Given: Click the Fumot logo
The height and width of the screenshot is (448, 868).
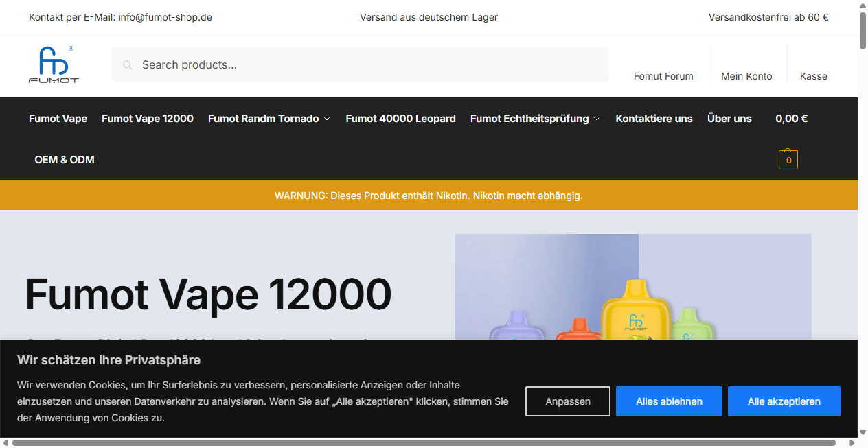Looking at the screenshot, I should click(x=54, y=64).
